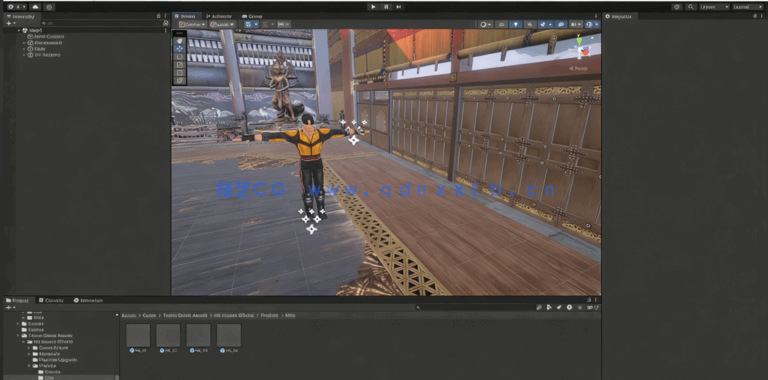Screen dimensions: 768x380
Task: Click the Step frame button
Action: [x=399, y=7]
